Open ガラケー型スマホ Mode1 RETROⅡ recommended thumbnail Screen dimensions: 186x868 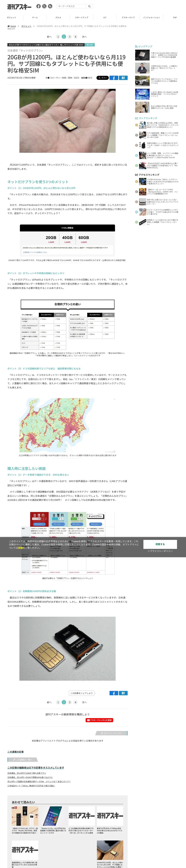pyautogui.click(x=25, y=816)
